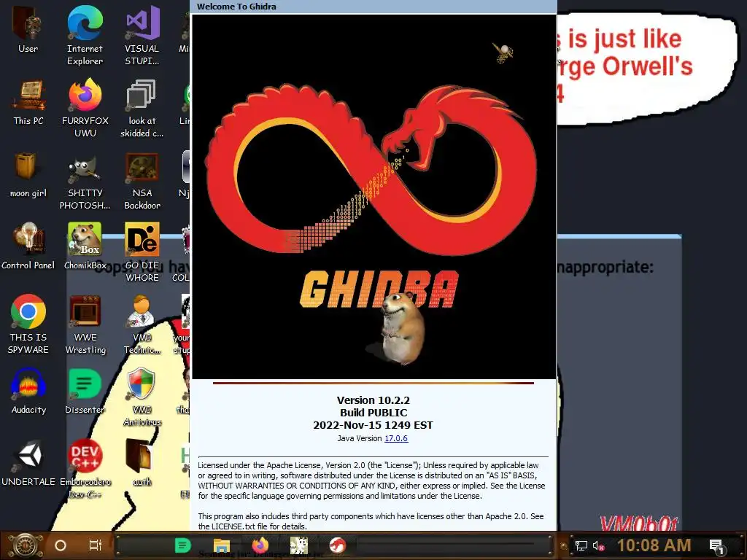
Task: Click the 'Version 10.2.2' text
Action: [x=373, y=400]
